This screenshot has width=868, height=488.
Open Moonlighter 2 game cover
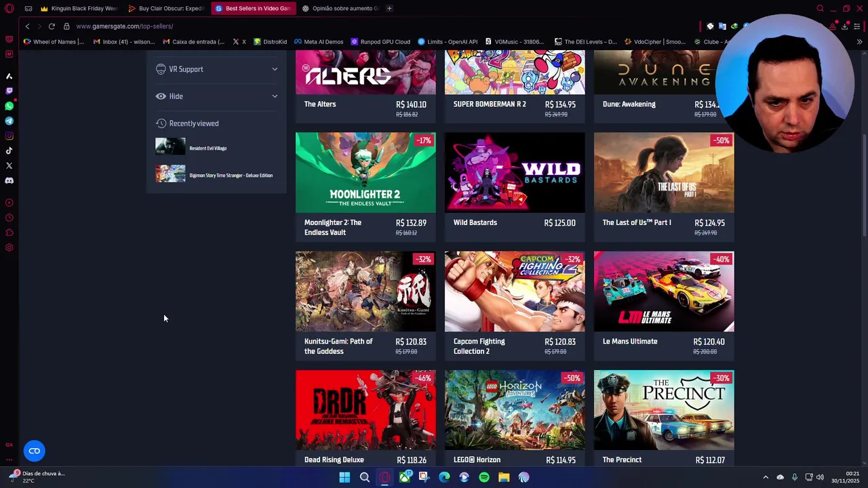pyautogui.click(x=366, y=172)
